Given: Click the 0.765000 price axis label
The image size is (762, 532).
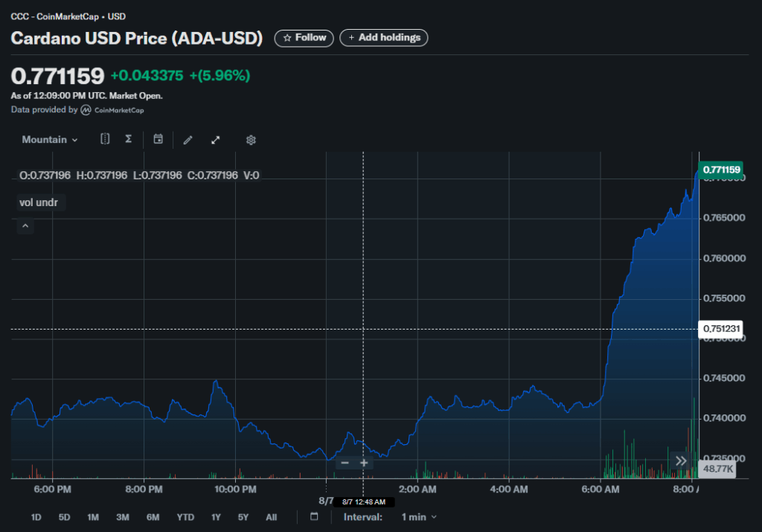Looking at the screenshot, I should (x=724, y=218).
